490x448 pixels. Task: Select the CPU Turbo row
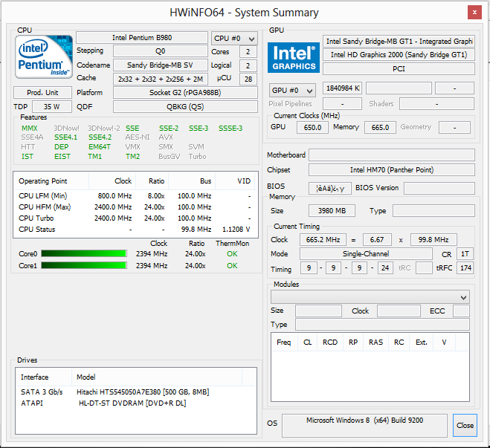pos(135,218)
